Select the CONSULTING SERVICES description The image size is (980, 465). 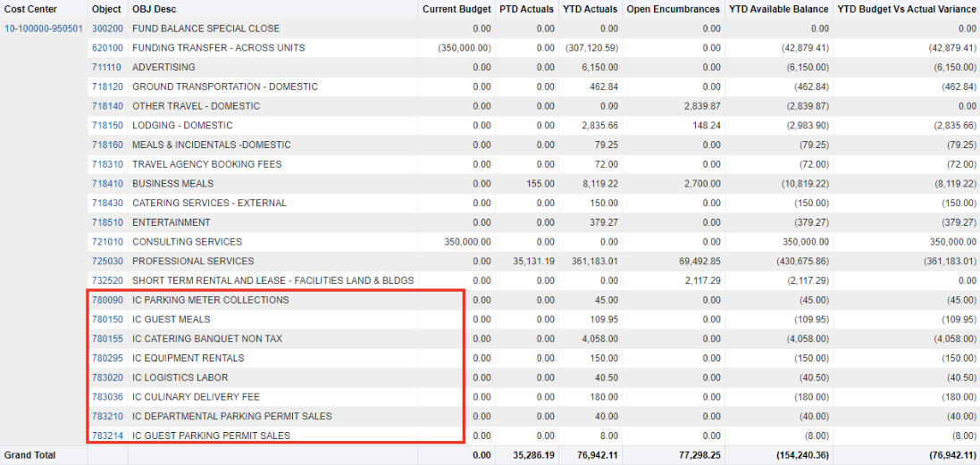[x=187, y=242]
